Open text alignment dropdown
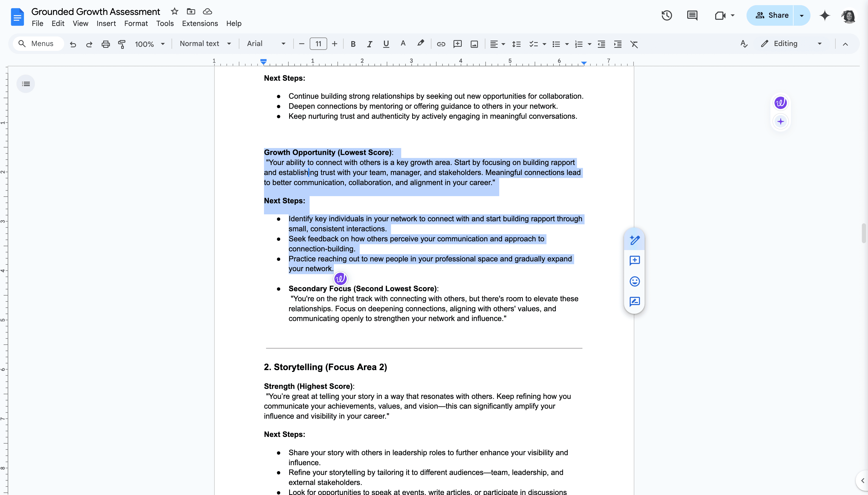This screenshot has height=495, width=868. 497,44
